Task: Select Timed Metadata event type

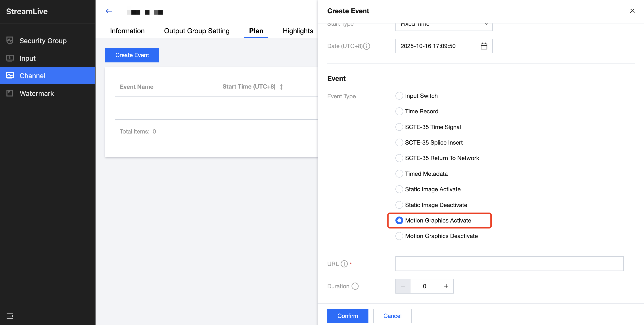Action: point(399,174)
